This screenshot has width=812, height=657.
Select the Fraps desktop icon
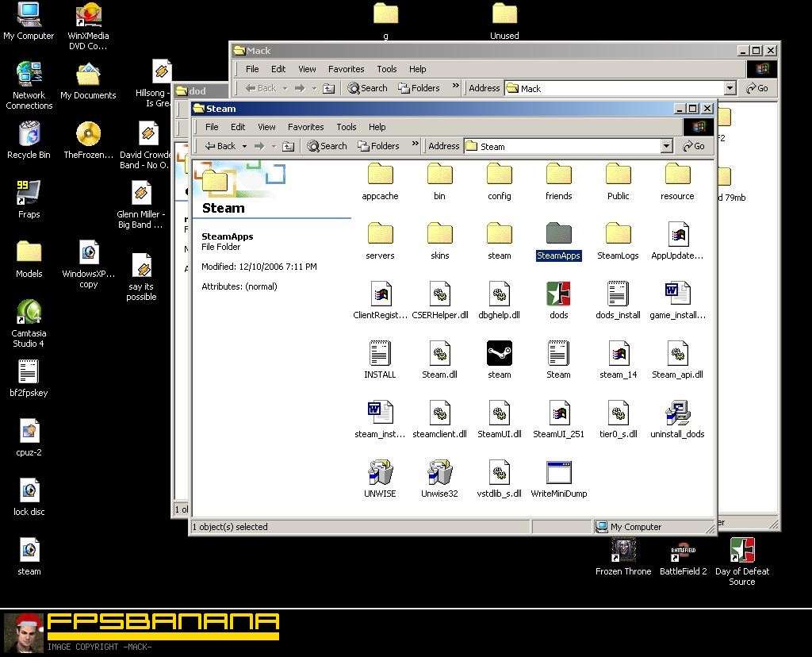tap(29, 193)
